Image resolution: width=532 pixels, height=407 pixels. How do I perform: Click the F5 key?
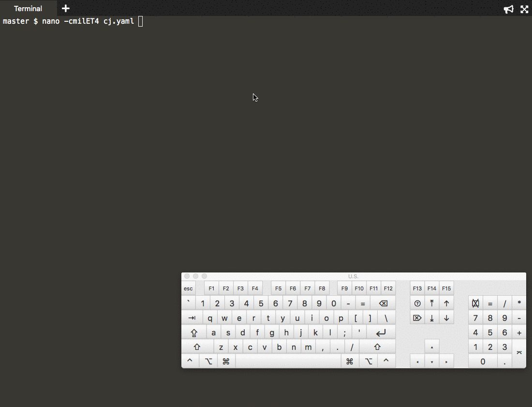tap(278, 288)
